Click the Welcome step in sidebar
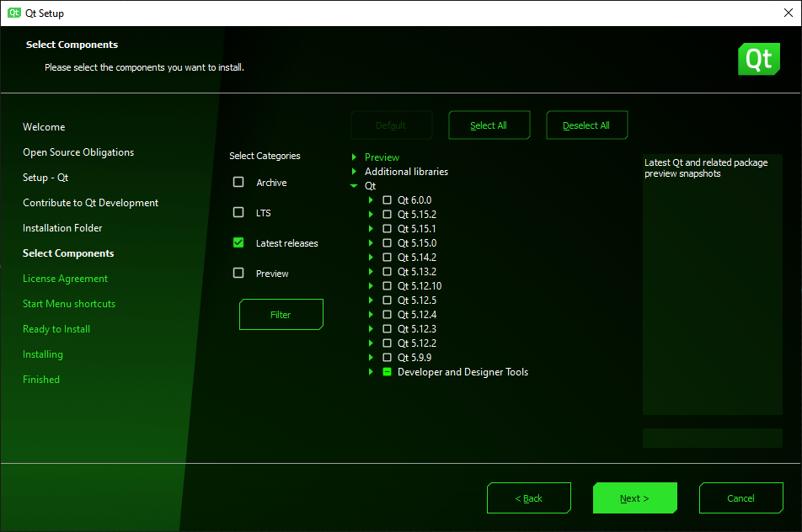 click(44, 127)
